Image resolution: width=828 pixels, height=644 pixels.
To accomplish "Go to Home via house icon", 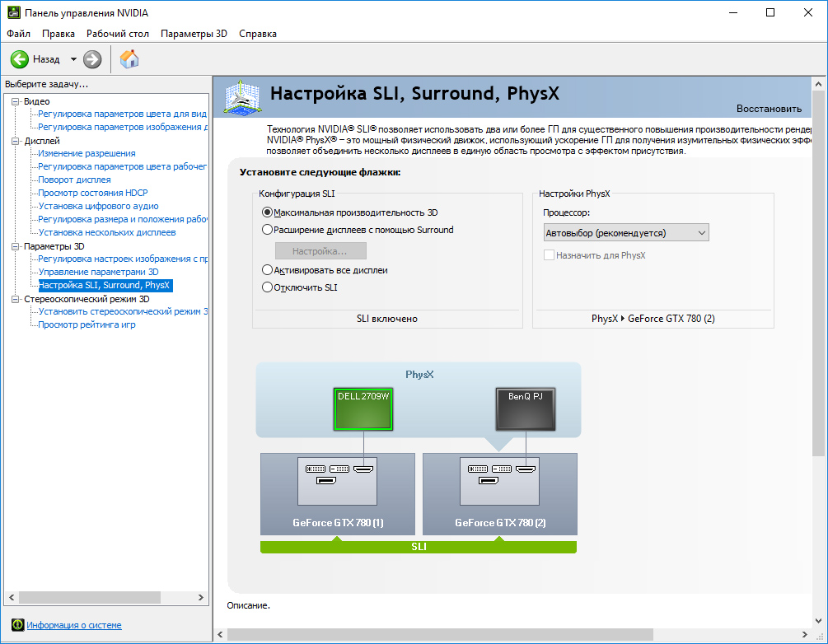I will tap(129, 59).
